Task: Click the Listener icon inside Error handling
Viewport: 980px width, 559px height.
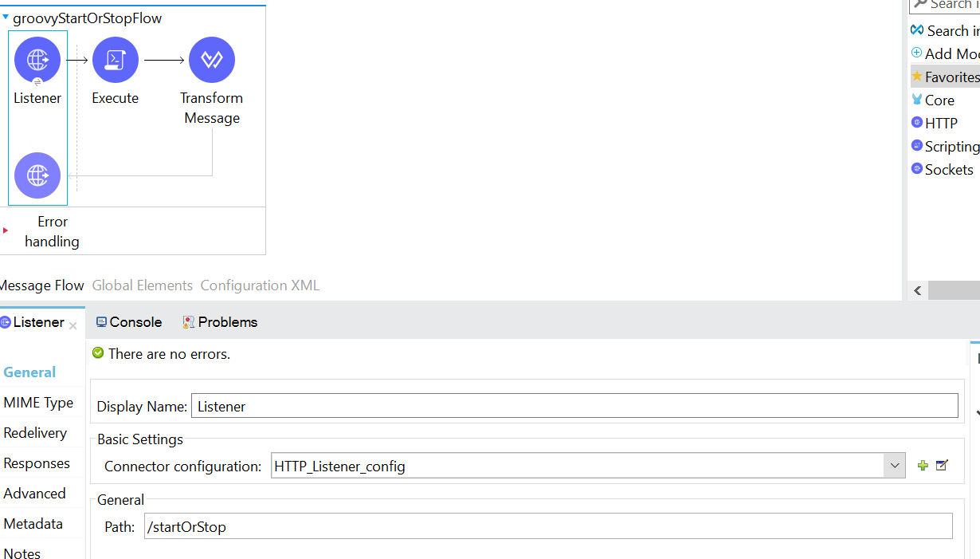Action: click(37, 175)
